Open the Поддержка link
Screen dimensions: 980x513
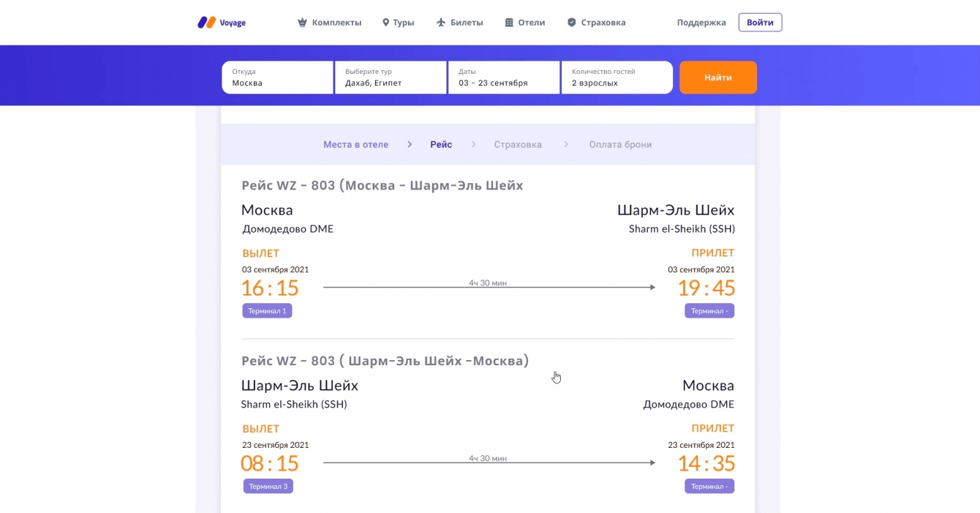coord(701,23)
